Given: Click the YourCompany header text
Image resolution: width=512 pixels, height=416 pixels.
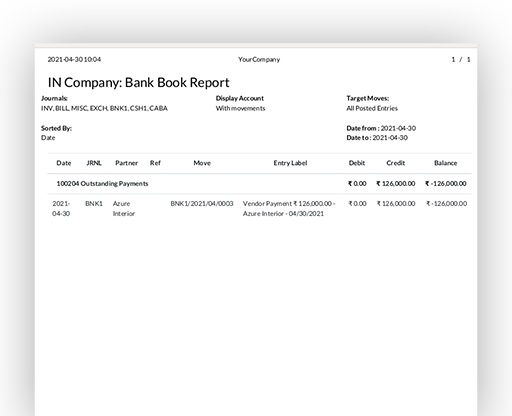Looking at the screenshot, I should (x=259, y=59).
